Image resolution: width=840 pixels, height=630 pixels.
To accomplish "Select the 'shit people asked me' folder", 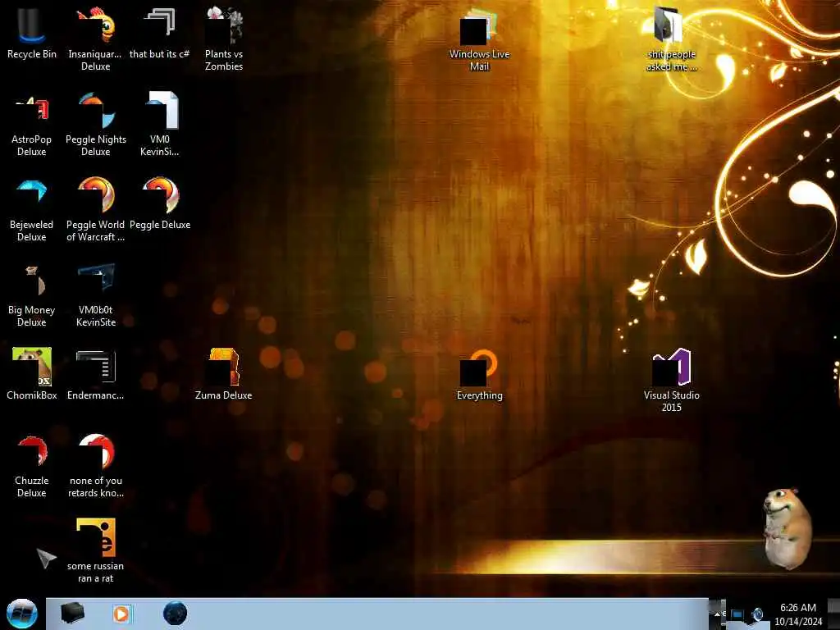I will click(x=671, y=39).
